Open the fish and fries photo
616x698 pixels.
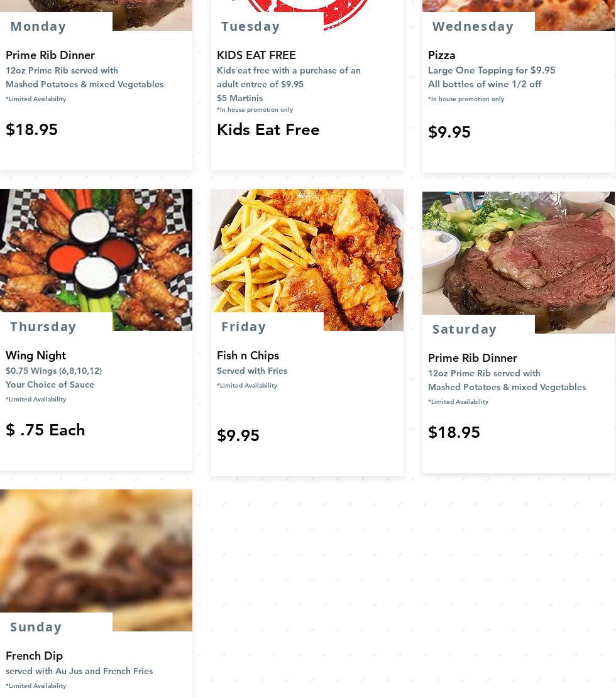307,251
